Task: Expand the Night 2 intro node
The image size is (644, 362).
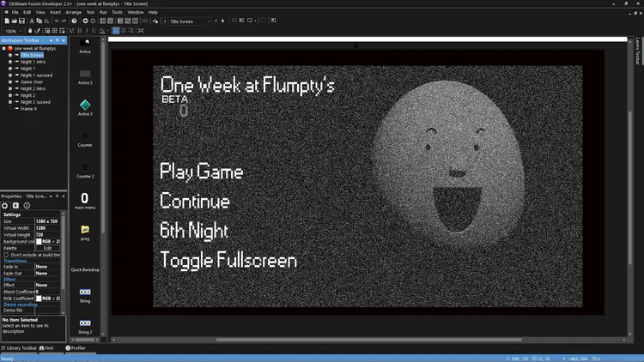Action: coord(10,88)
